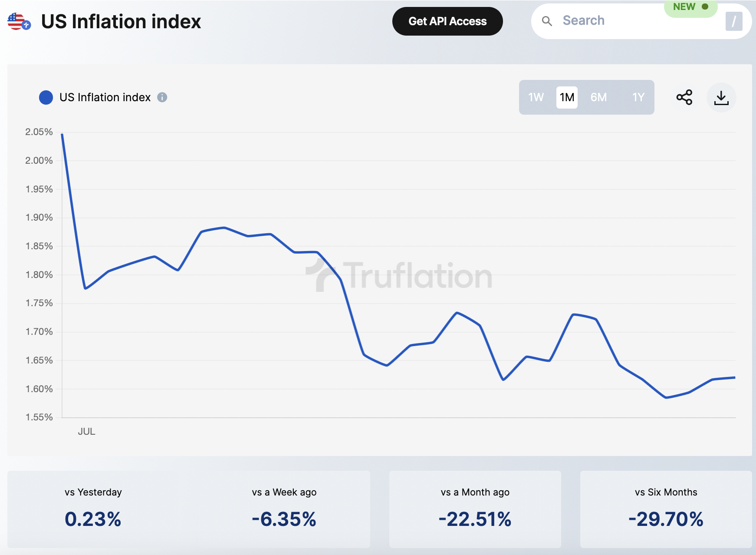
Task: Click the magnifying glass search icon
Action: [x=547, y=21]
